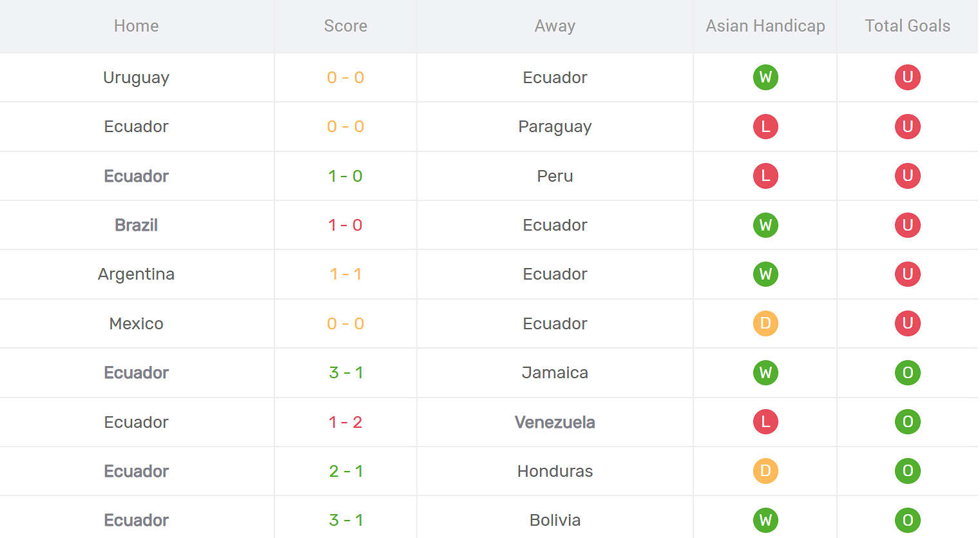Click the 1 - 1 score for Argentina vs Ecuador
The width and height of the screenshot is (980, 538).
(x=345, y=274)
